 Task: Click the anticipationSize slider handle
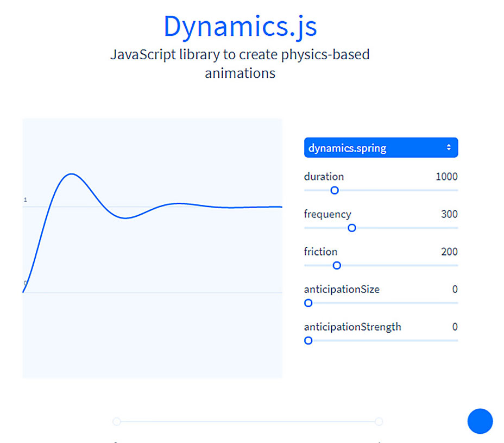308,303
